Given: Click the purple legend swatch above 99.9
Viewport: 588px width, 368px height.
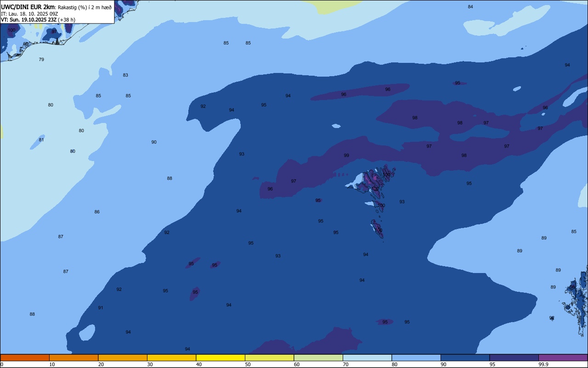Looking at the screenshot, I should point(563,357).
